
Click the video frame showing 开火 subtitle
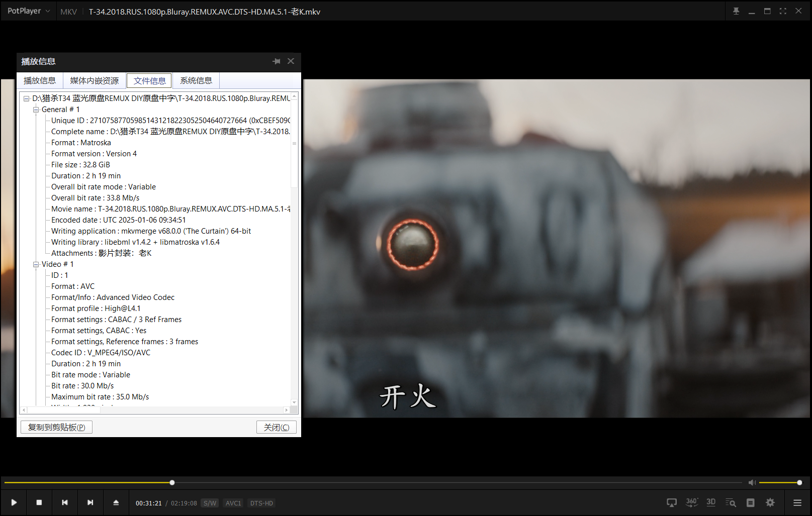point(557,248)
